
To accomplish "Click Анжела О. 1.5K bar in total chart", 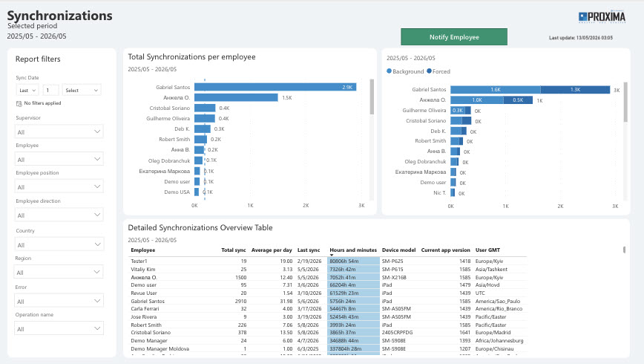I will [x=236, y=97].
